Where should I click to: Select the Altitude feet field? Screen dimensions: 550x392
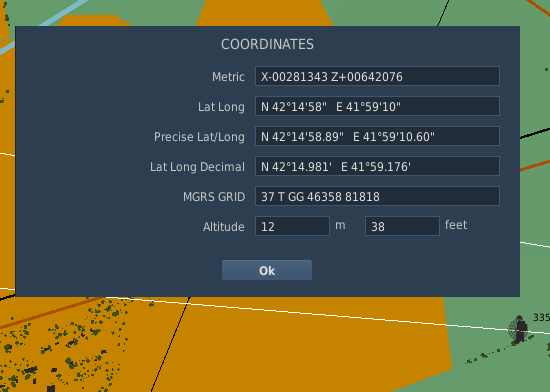coord(402,226)
